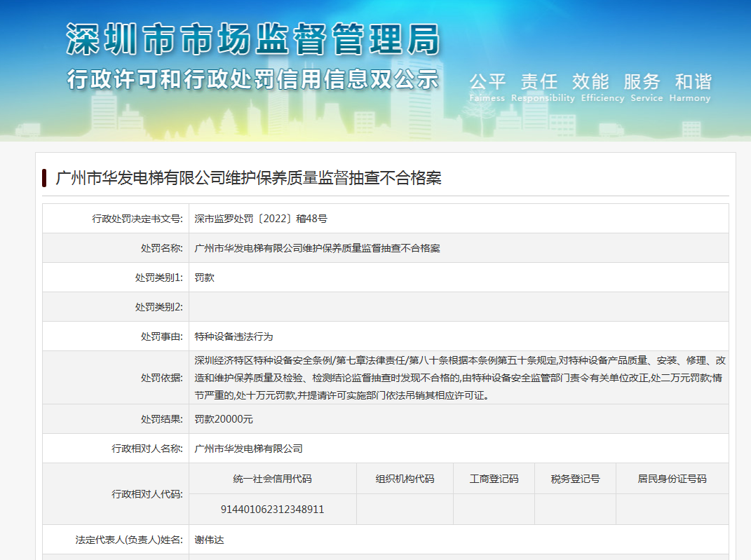Click the 处罚类别1 label

click(x=159, y=278)
